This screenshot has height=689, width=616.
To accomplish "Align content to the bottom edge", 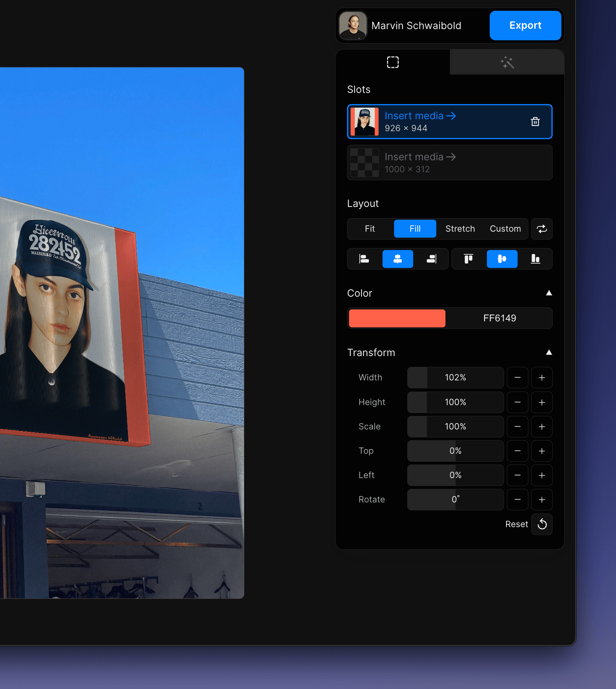I will coord(535,259).
